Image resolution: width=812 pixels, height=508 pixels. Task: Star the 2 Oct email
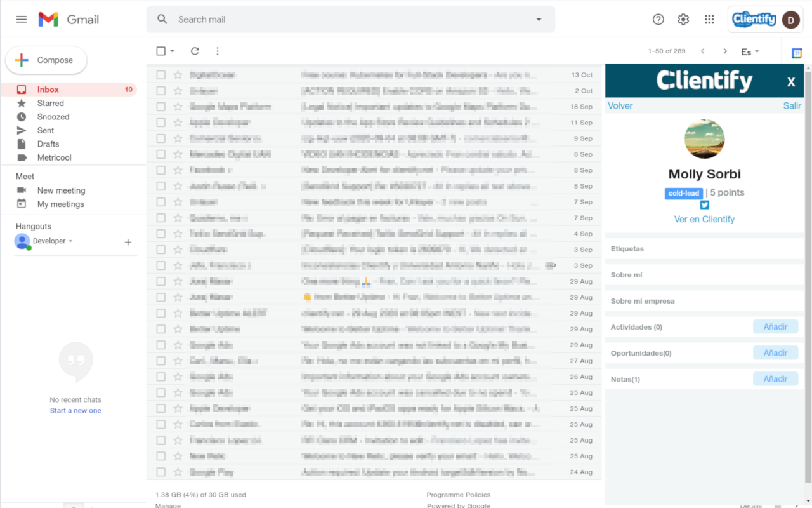click(x=178, y=91)
